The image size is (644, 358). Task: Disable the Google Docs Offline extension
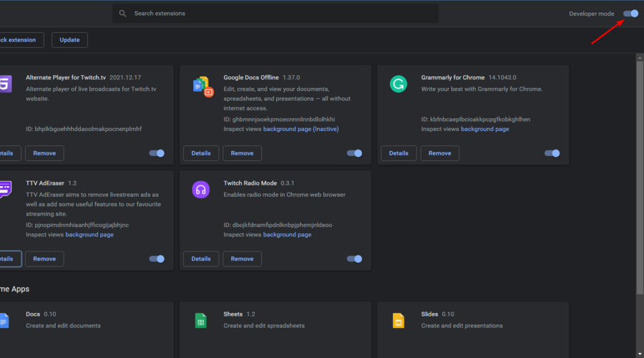(x=354, y=153)
